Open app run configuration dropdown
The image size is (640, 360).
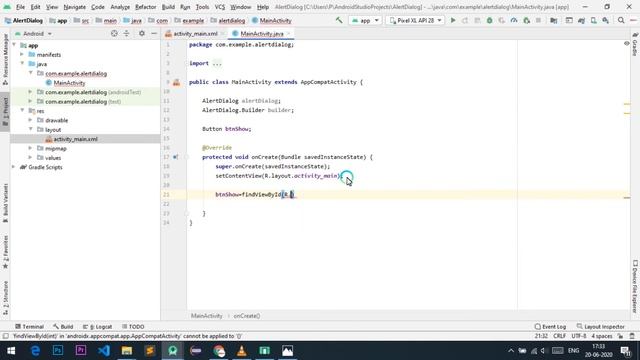click(x=365, y=20)
